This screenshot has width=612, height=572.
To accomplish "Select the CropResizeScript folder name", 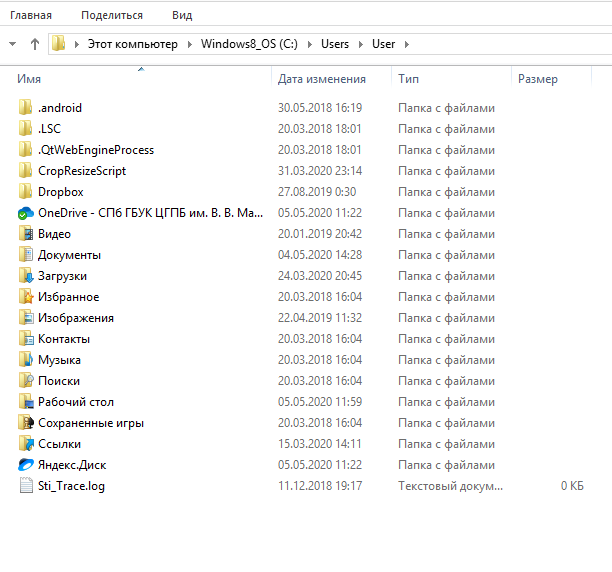I will [x=82, y=171].
